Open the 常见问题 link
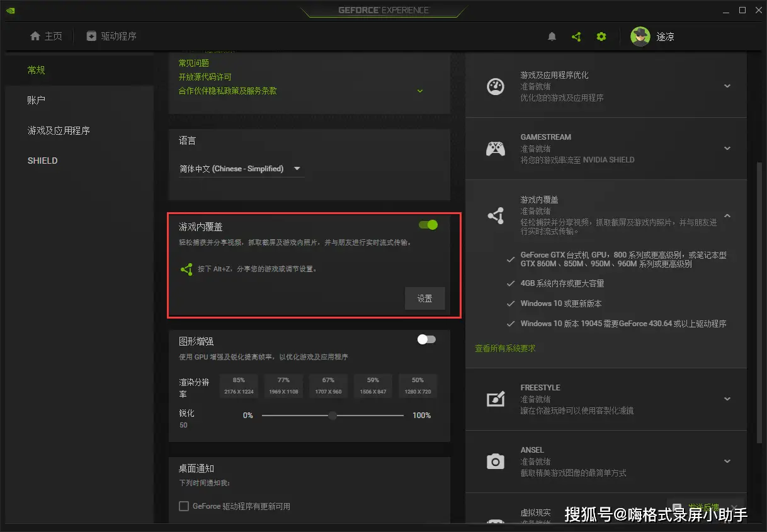The image size is (767, 532). click(x=194, y=63)
